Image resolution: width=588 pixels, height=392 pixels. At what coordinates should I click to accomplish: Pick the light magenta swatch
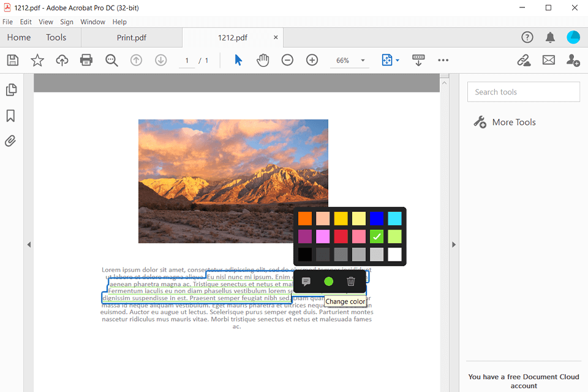pos(323,236)
